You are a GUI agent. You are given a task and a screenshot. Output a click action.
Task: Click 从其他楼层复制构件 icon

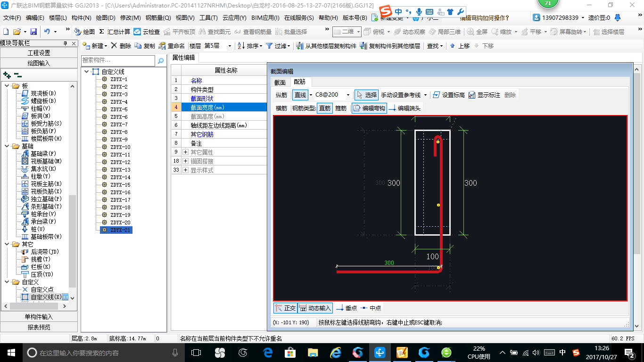[326, 46]
